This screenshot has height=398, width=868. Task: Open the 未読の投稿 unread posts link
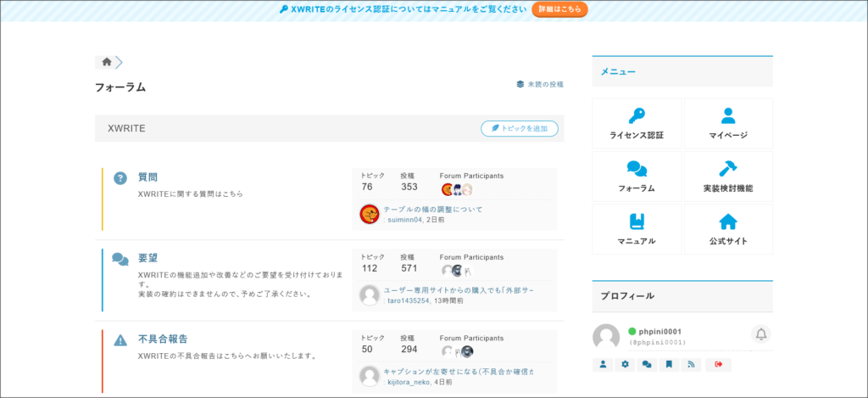[x=540, y=84]
